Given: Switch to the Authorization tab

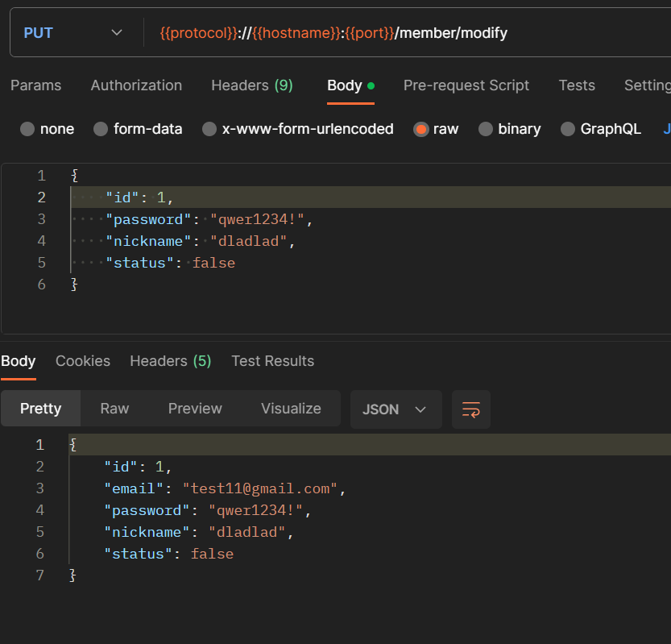Looking at the screenshot, I should (136, 85).
